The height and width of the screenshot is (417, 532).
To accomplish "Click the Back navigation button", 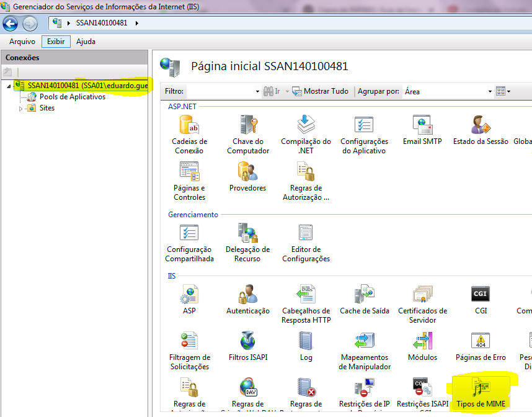I will [10, 24].
